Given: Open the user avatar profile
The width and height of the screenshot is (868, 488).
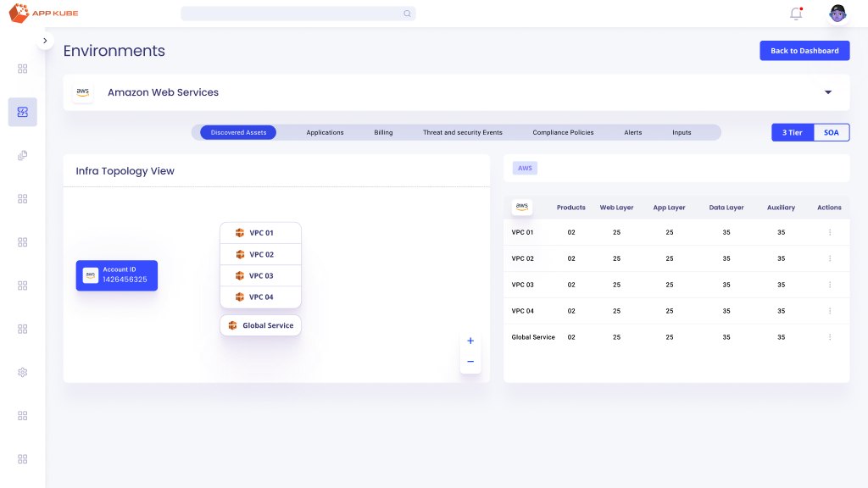Looking at the screenshot, I should tap(837, 14).
